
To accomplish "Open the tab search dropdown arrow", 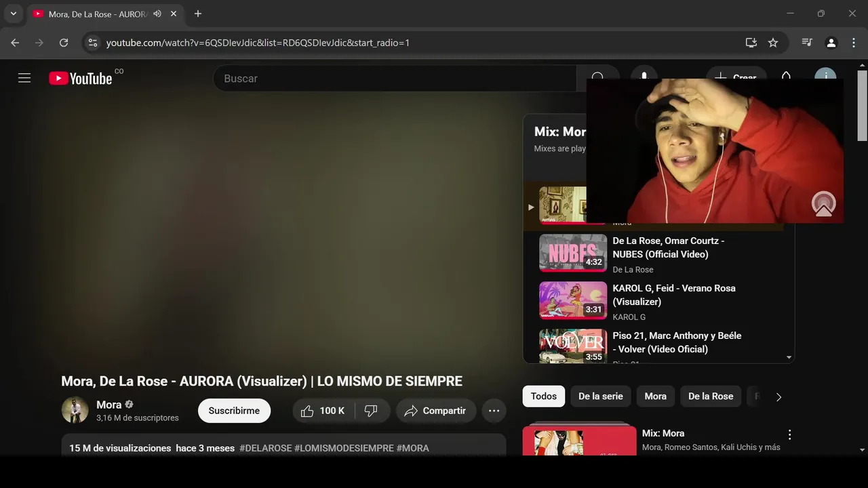I will pos(13,14).
